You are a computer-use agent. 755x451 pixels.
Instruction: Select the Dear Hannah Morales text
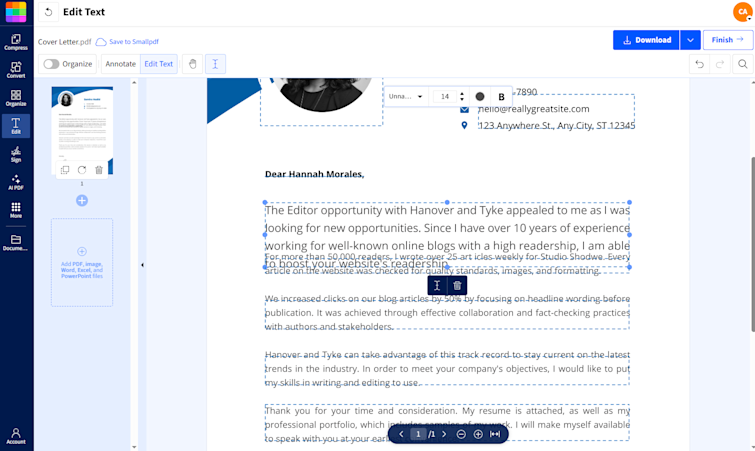(314, 174)
